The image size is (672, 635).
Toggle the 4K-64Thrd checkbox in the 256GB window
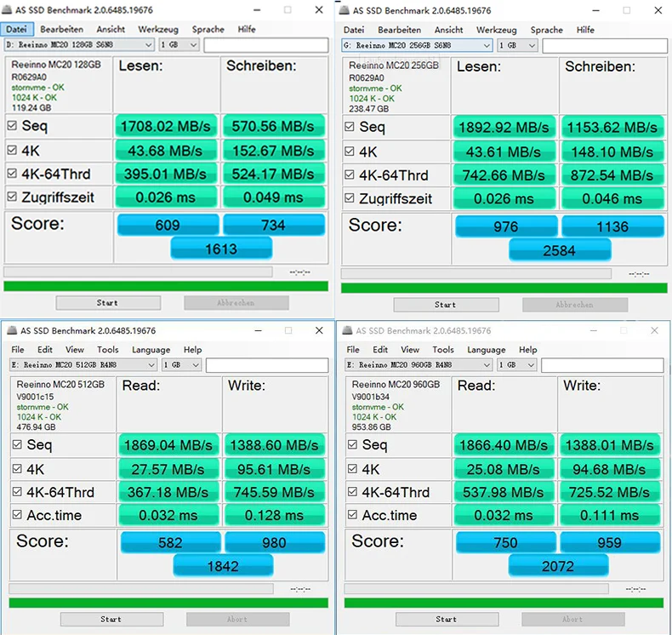pos(350,174)
